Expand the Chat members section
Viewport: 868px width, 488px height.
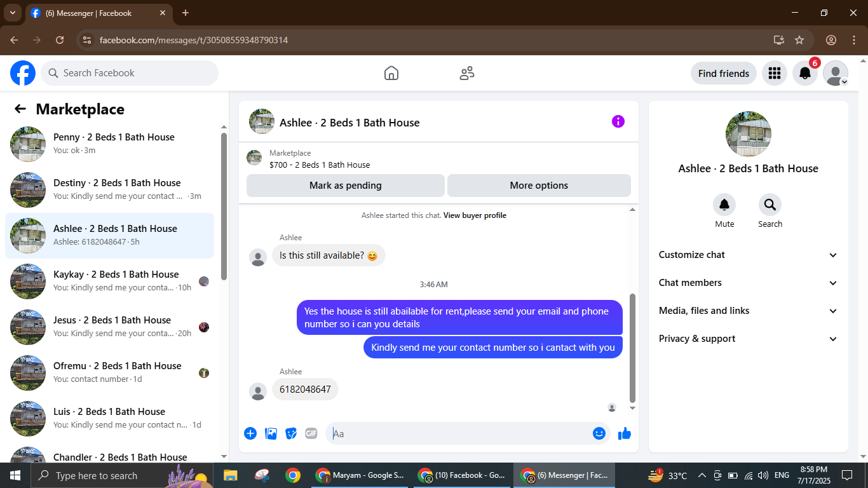point(749,283)
